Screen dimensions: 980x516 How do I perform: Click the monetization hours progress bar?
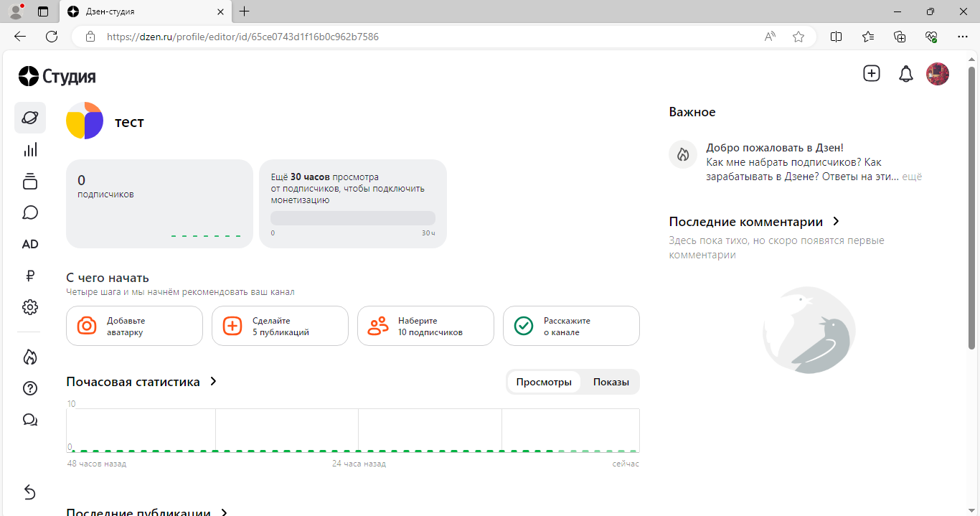click(352, 218)
